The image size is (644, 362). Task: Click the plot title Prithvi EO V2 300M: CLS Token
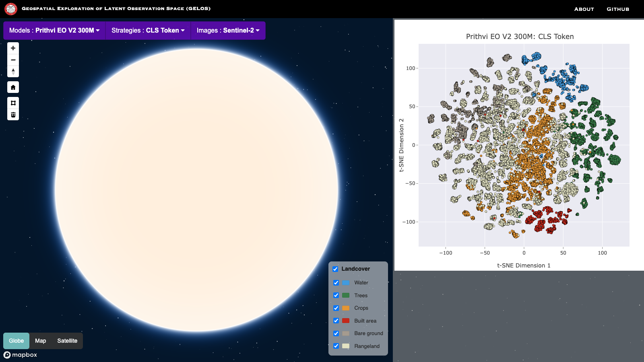point(520,37)
